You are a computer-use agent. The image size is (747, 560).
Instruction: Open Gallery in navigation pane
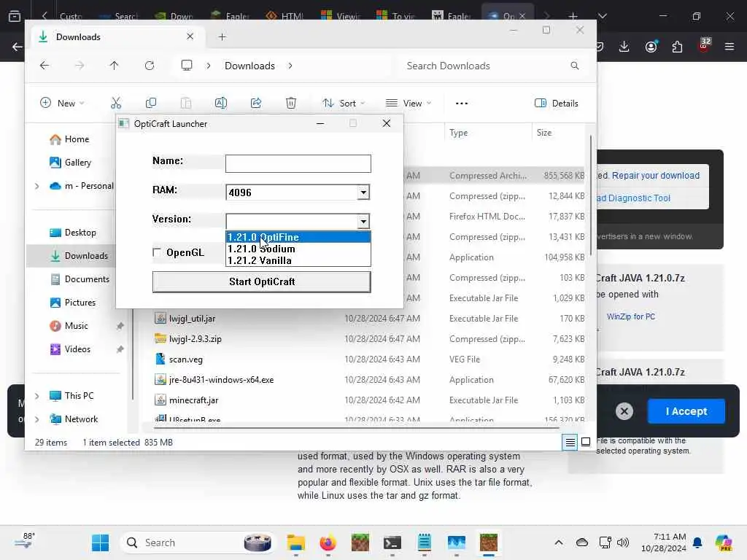coord(71,163)
